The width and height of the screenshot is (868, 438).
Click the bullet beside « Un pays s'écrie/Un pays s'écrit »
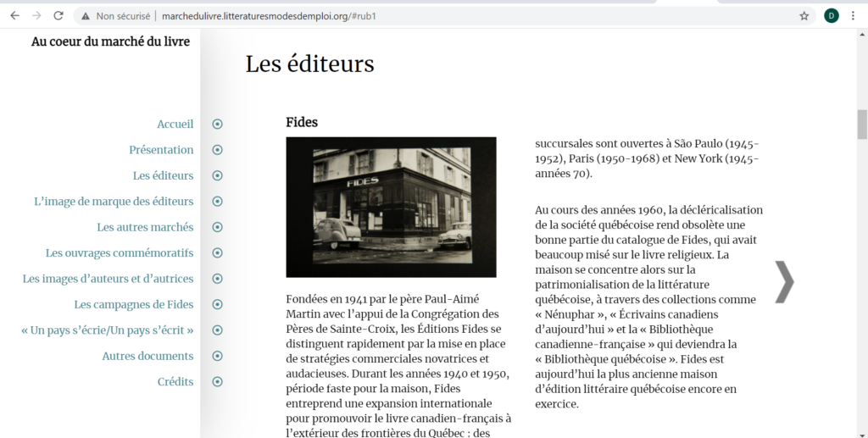218,330
